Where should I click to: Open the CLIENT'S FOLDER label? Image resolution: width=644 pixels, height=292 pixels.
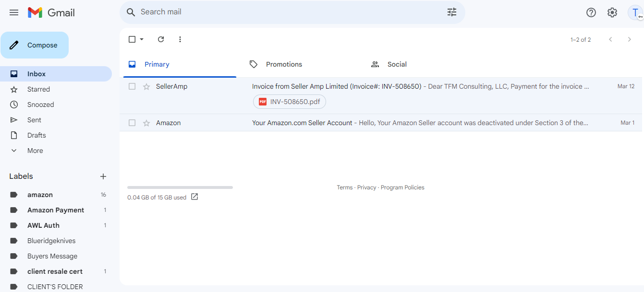(x=56, y=286)
